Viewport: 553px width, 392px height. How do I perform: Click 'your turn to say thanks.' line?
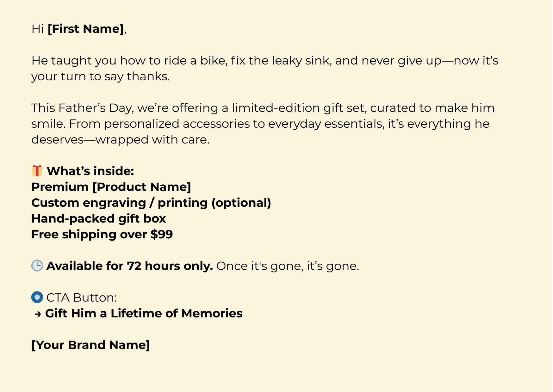tap(100, 76)
